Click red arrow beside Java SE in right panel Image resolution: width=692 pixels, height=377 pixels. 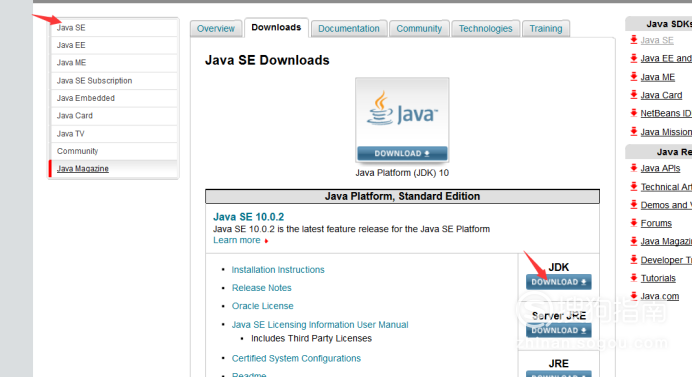coord(634,39)
